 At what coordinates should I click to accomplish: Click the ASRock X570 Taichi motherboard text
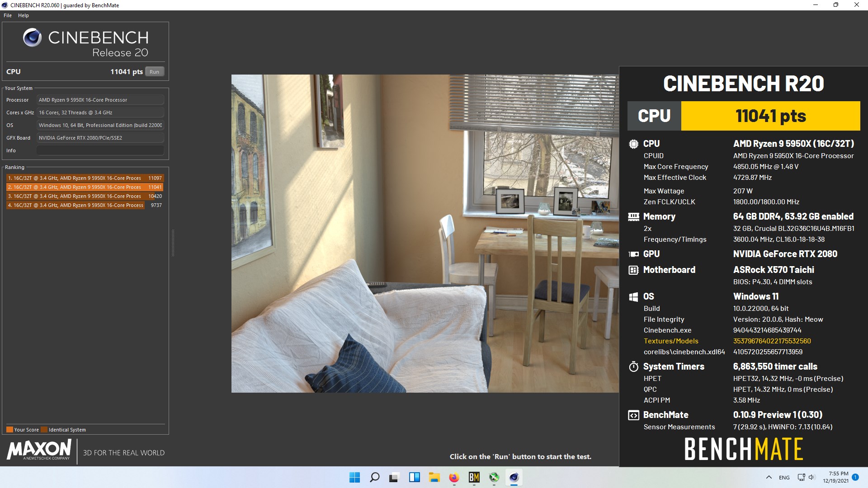[774, 270]
